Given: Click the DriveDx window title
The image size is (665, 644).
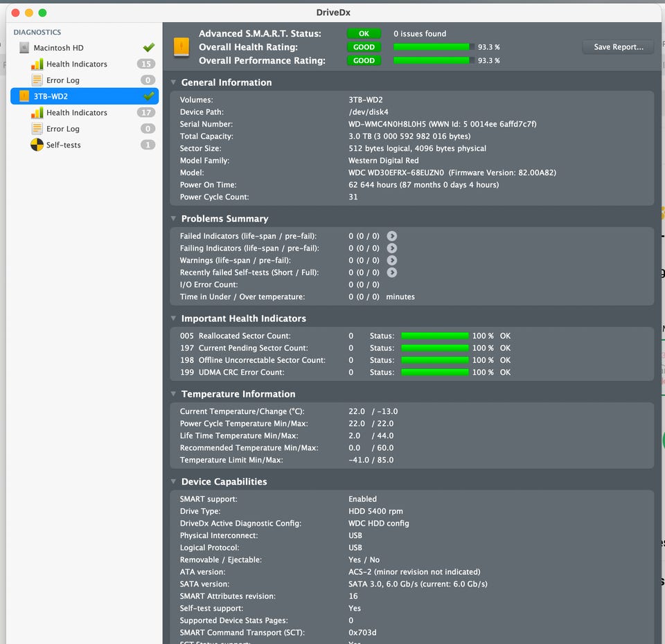Looking at the screenshot, I should tap(333, 12).
